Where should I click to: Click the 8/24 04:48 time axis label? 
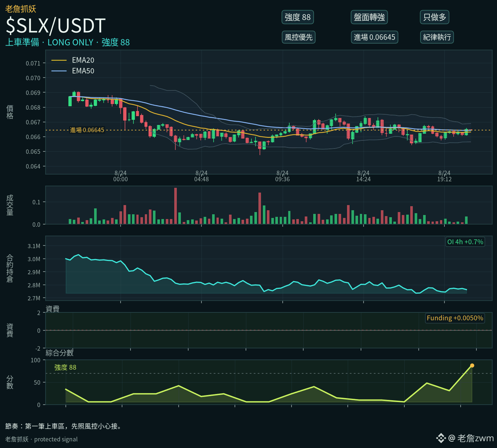[x=201, y=176]
